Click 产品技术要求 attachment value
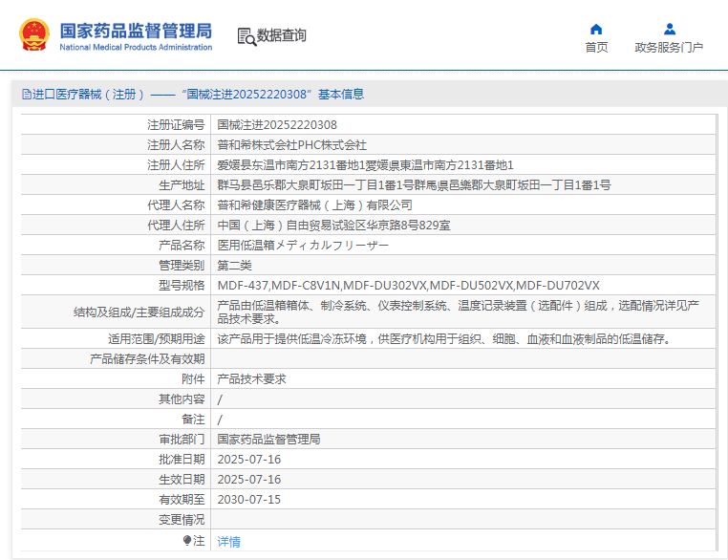This screenshot has height=560, width=728. (x=251, y=378)
